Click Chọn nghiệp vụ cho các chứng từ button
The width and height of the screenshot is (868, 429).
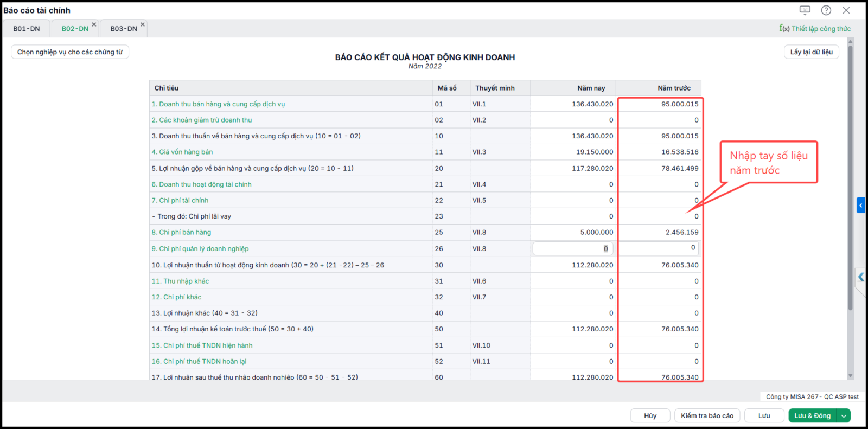[70, 52]
